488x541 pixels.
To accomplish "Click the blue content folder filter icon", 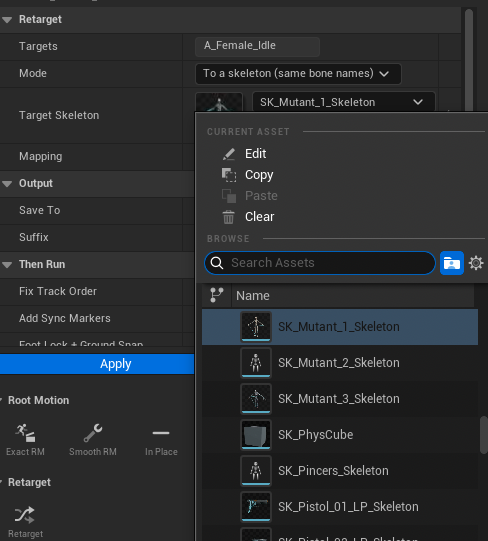I will click(452, 263).
